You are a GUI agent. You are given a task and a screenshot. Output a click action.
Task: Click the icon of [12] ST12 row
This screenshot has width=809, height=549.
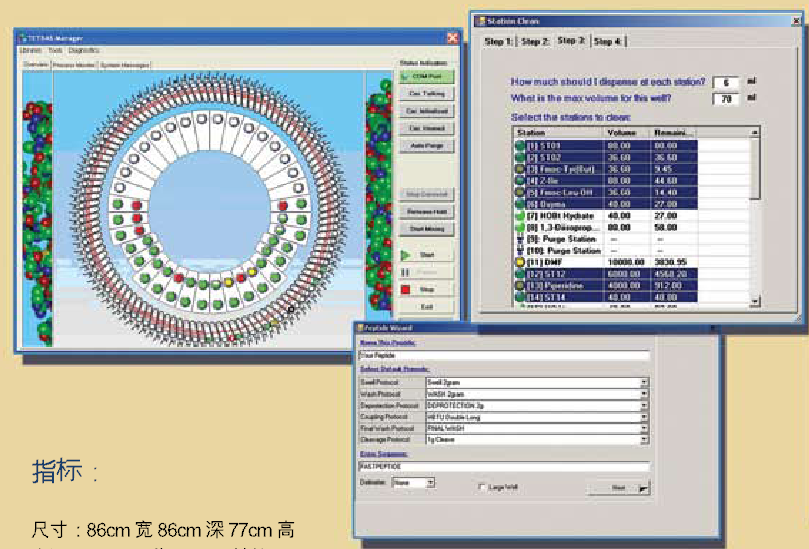click(x=520, y=274)
